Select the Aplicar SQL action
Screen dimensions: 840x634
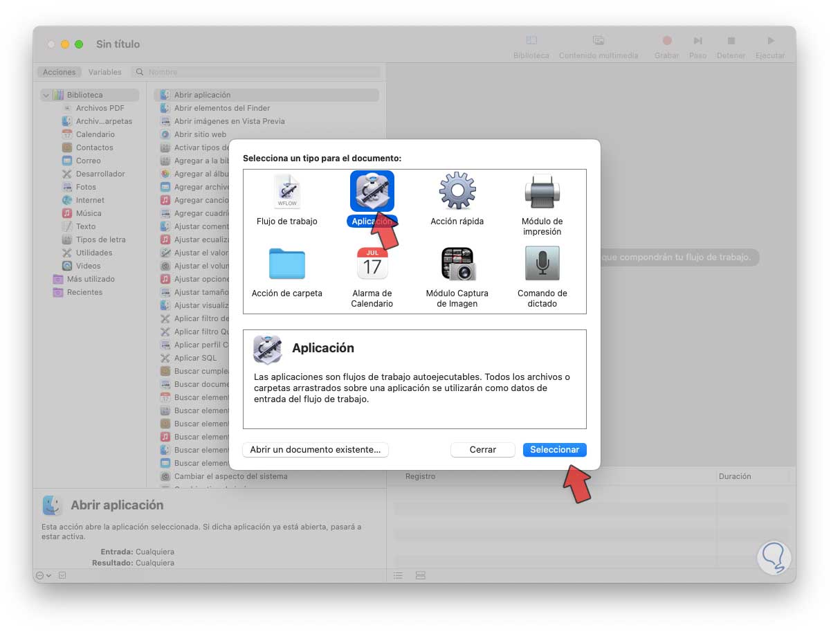[x=195, y=358]
